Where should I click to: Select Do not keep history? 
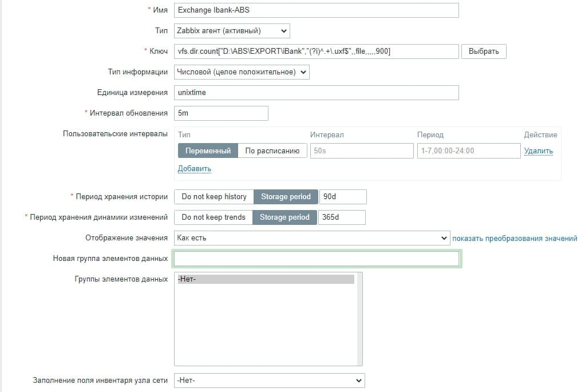(x=214, y=196)
